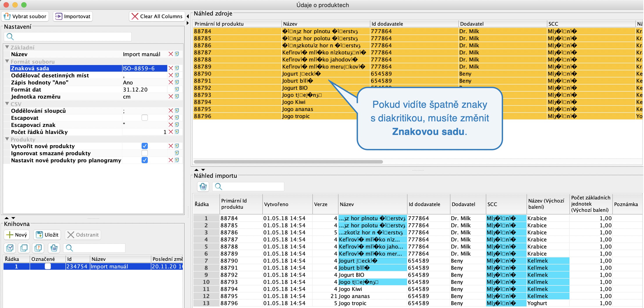Click the Importovat button
The height and width of the screenshot is (308, 644).
tap(73, 16)
